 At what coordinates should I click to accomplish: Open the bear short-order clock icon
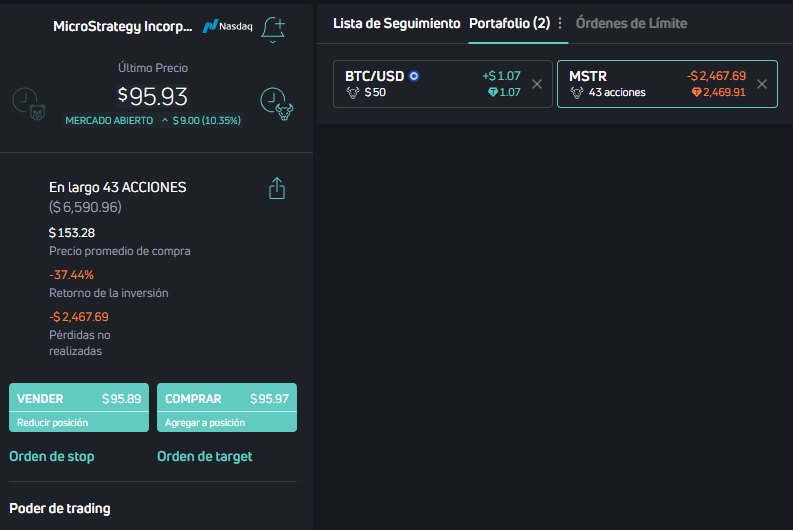29,104
